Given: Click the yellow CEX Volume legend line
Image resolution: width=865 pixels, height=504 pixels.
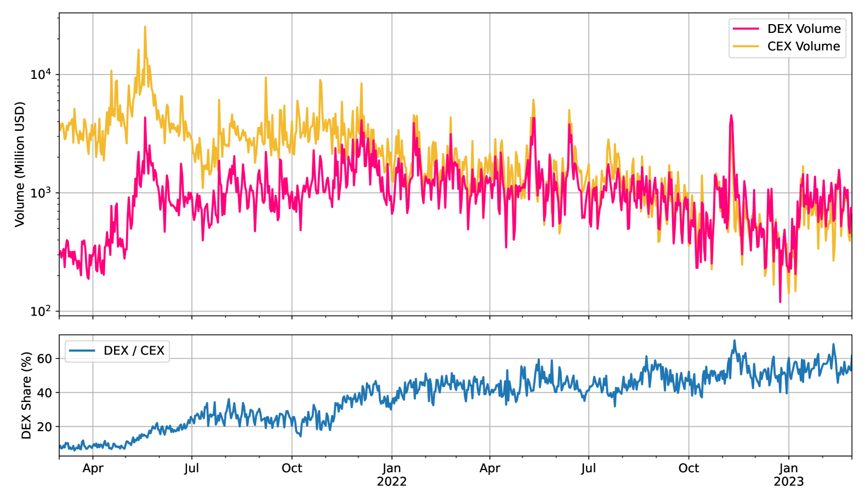Looking at the screenshot, I should [746, 47].
